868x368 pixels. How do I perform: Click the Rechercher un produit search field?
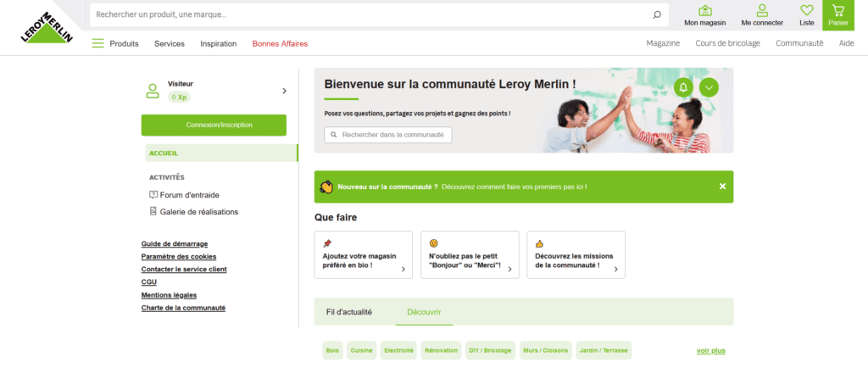[379, 15]
